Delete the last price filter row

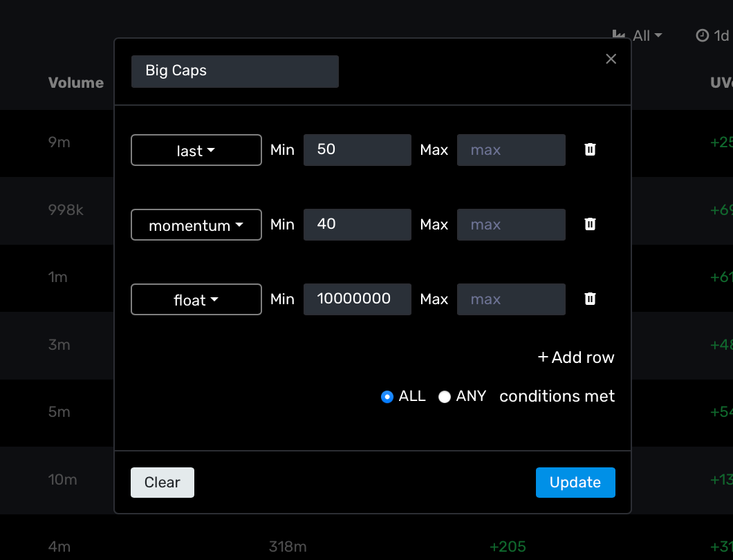click(590, 150)
